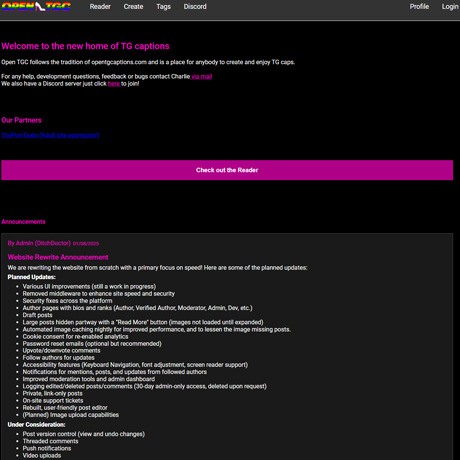Click the Announcements section heading
Screen dimensions: 460x460
click(x=23, y=222)
